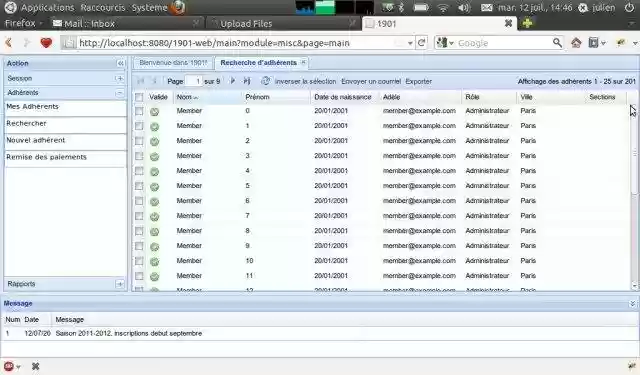The width and height of the screenshot is (640, 375).
Task: Click the power icon in top panel
Action: (629, 7)
